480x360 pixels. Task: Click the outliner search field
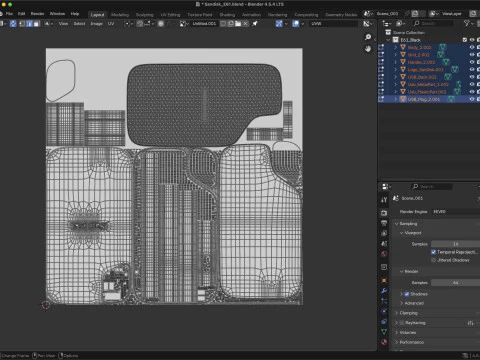tap(433, 23)
